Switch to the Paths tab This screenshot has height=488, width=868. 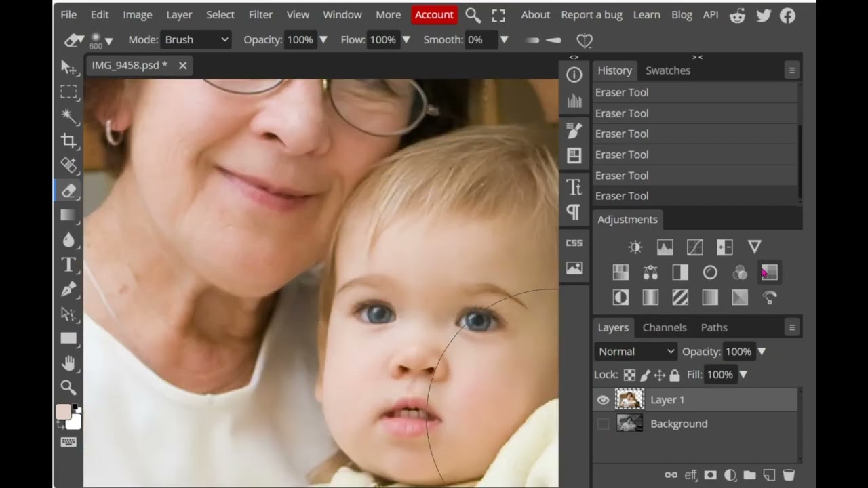714,327
